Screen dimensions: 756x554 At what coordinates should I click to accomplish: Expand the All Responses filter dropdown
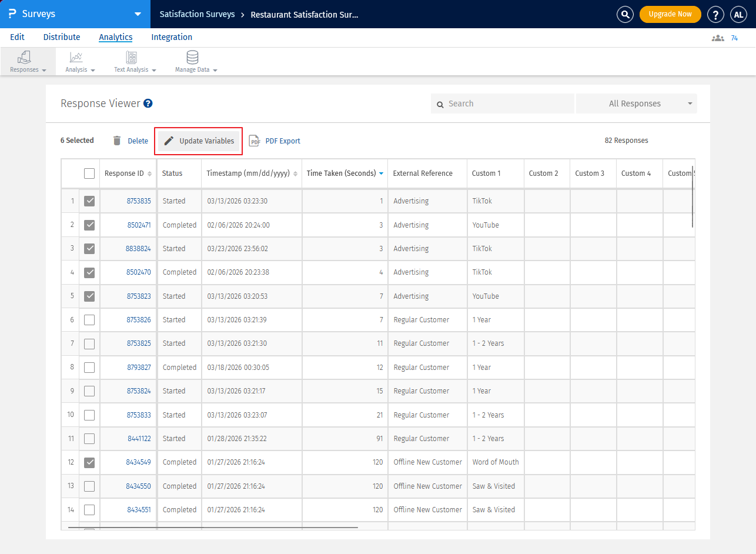636,104
